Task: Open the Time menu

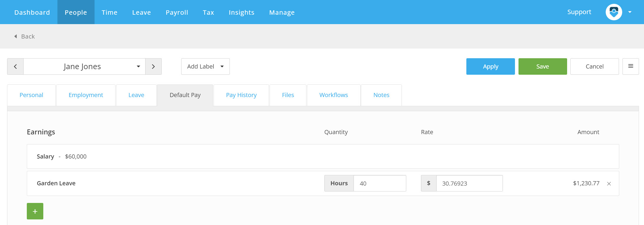Action: (x=110, y=12)
